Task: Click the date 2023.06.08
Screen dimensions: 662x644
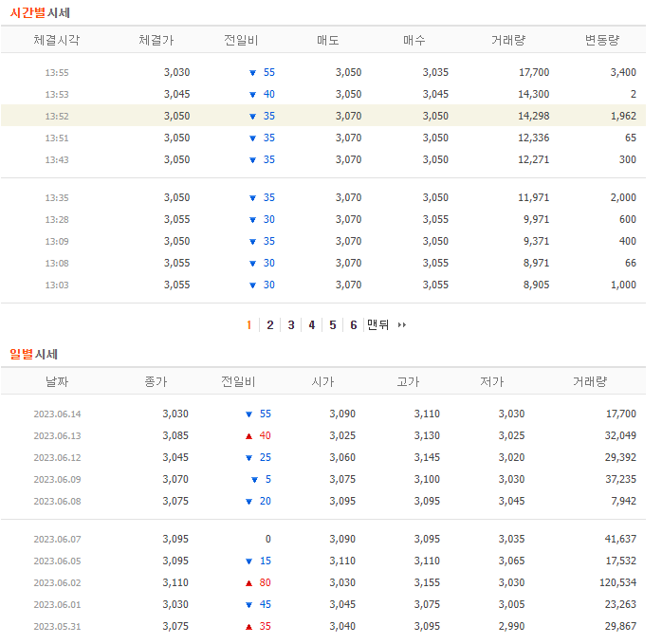Action: click(x=58, y=502)
